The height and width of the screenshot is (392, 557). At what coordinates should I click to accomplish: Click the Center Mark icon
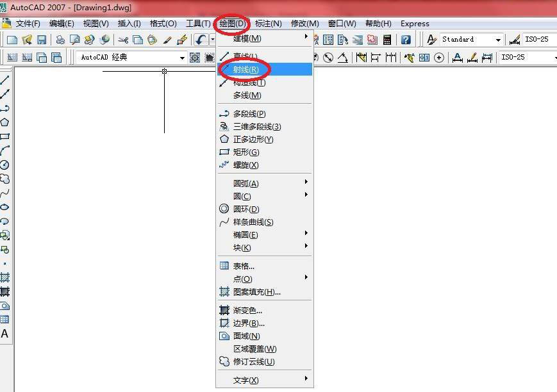[x=439, y=58]
